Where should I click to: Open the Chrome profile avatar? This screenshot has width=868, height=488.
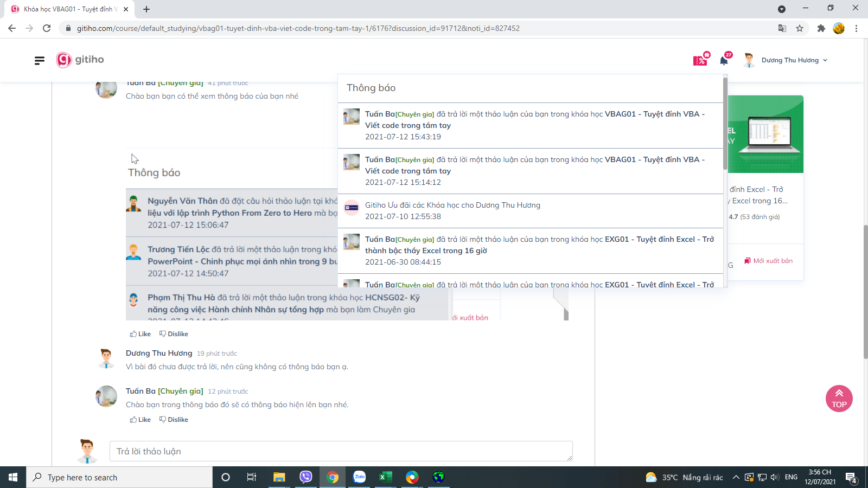[839, 28]
